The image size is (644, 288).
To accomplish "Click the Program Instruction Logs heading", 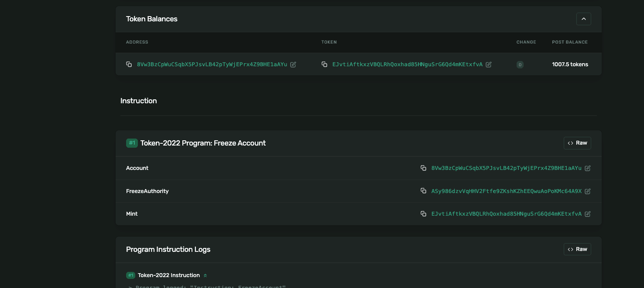I will (168, 249).
